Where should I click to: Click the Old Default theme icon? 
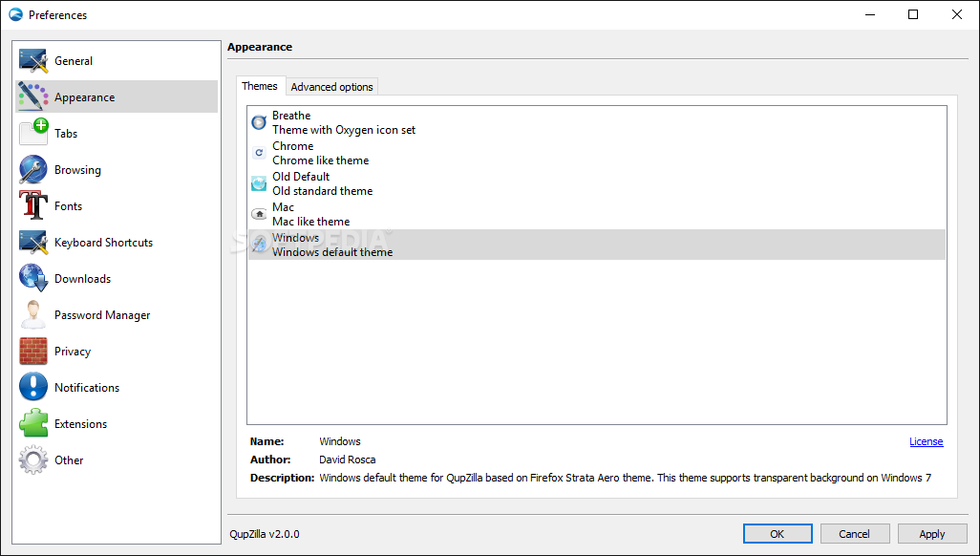coord(259,183)
